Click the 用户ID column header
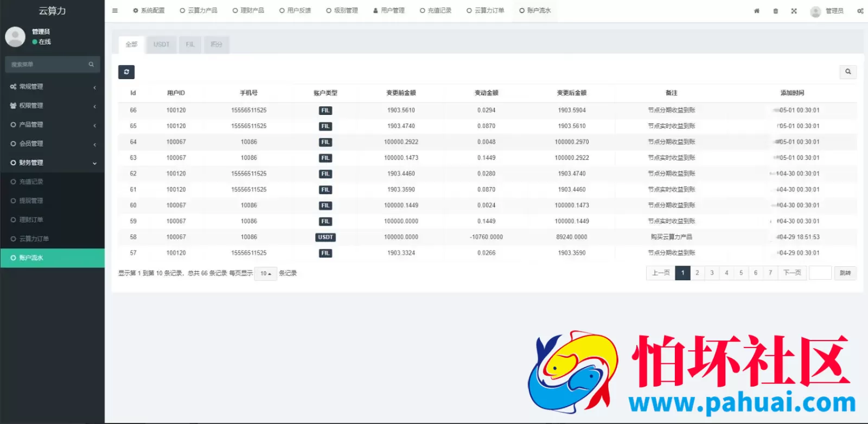This screenshot has width=868, height=424. point(176,93)
